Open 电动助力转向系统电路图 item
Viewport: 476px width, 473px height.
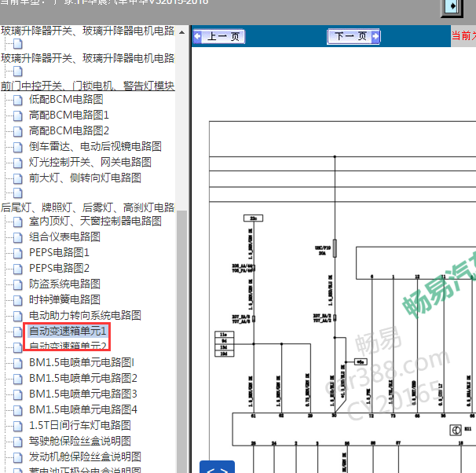85,315
